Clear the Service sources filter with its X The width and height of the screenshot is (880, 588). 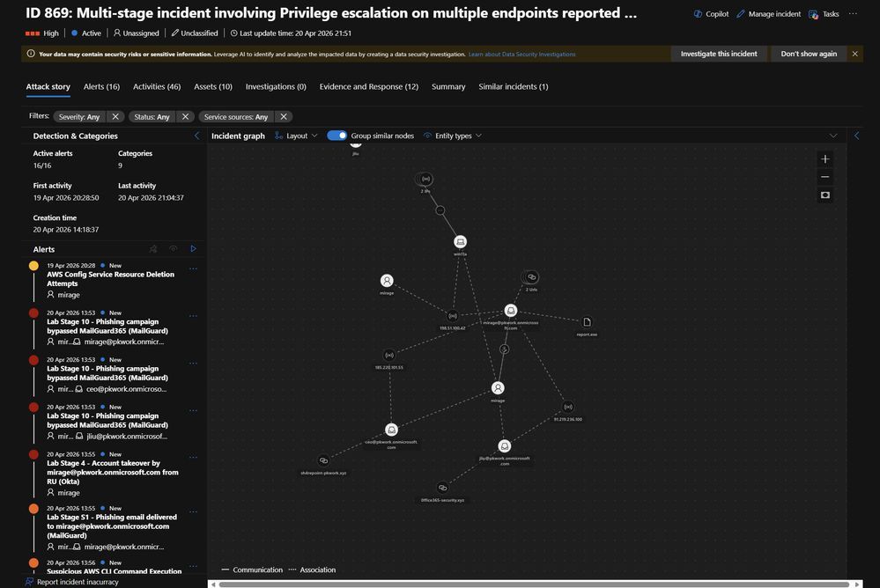284,117
